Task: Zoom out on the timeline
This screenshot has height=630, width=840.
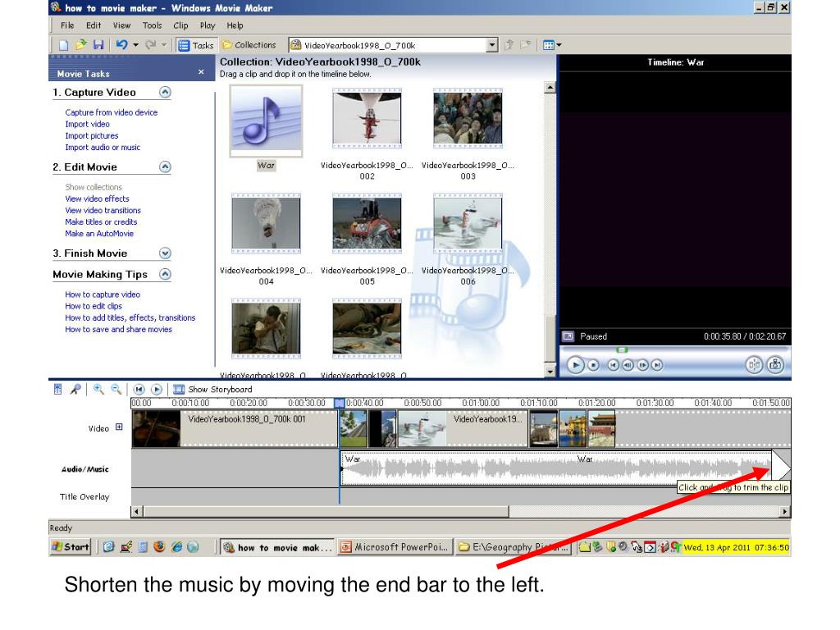Action: (116, 390)
